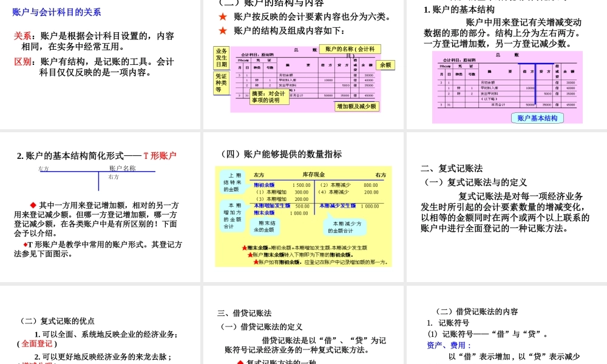Select the 余额 yellow callout label

[x=385, y=66]
